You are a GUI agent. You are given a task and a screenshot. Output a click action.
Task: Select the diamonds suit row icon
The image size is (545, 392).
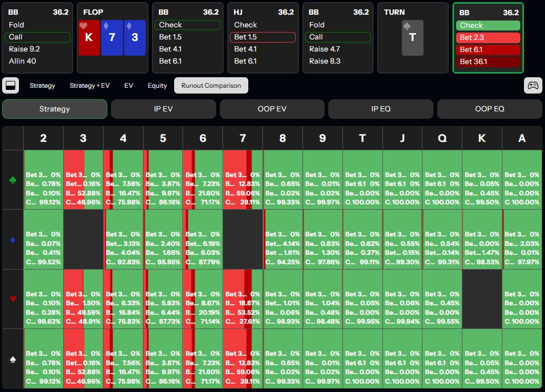click(13, 240)
